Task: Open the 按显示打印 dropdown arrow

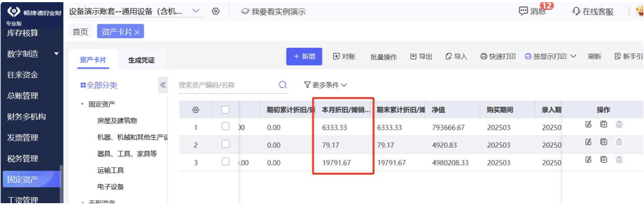Action: click(x=573, y=56)
